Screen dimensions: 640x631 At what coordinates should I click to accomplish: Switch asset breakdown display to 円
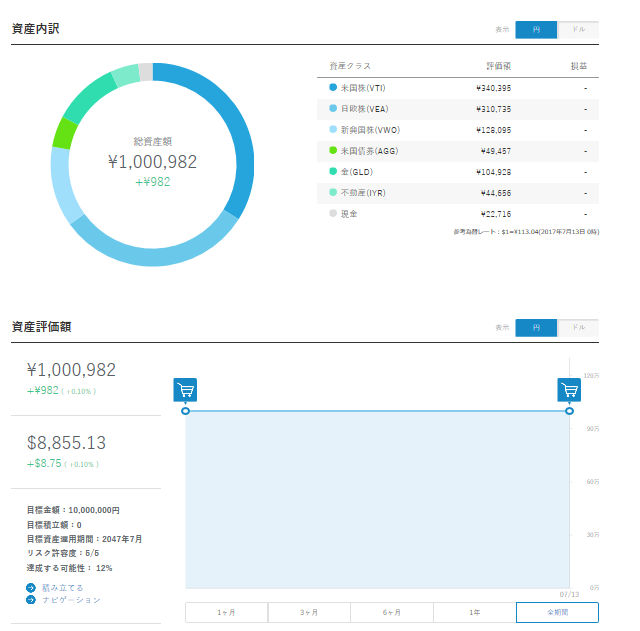coord(536,30)
